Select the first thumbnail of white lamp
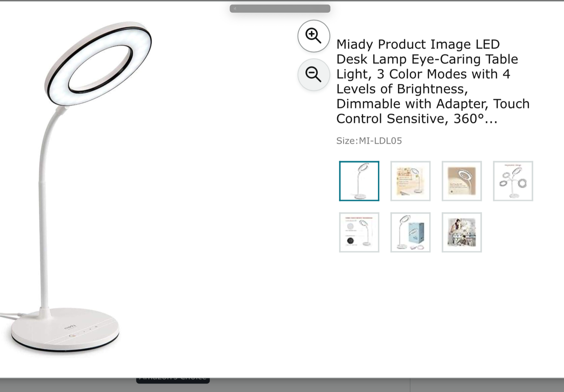The height and width of the screenshot is (392, 564). [x=359, y=181]
